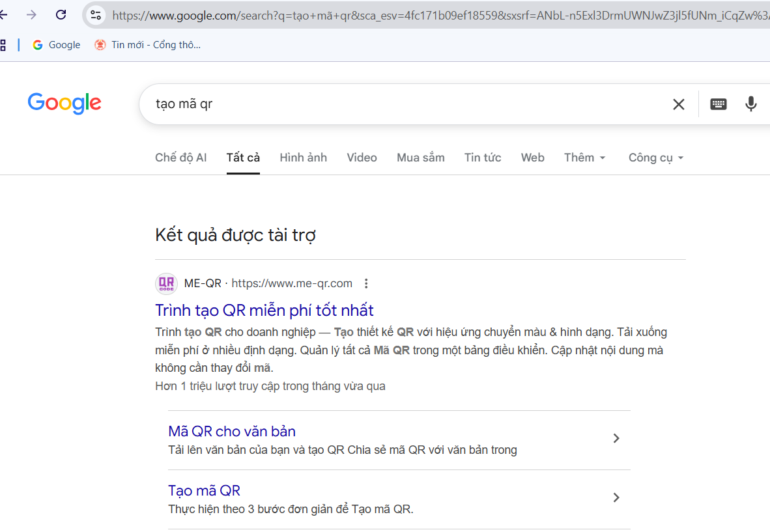770x532 pixels.
Task: Click text 'Hơn 1 triệu lượt truy cập trong tháng vừa qua'
Action: pyautogui.click(x=270, y=386)
